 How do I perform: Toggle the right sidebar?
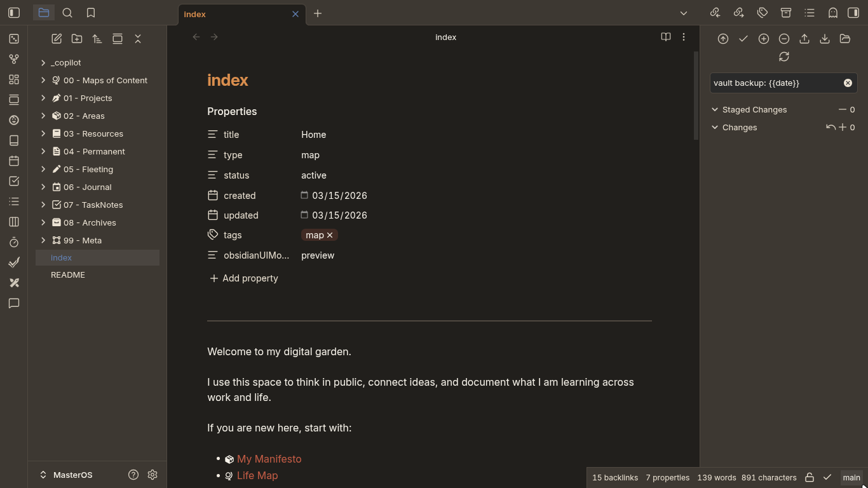point(853,13)
